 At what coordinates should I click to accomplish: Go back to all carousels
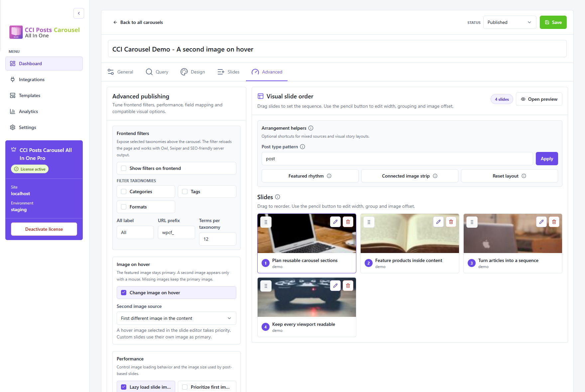point(138,22)
